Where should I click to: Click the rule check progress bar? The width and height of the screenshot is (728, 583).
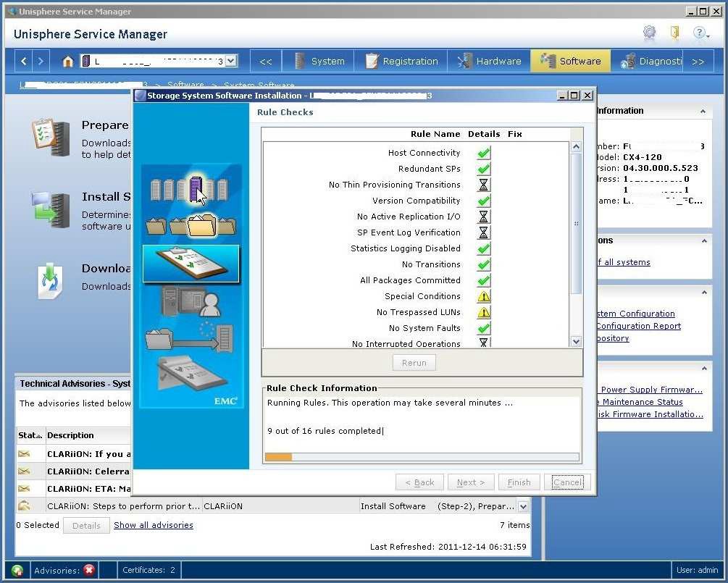click(422, 457)
